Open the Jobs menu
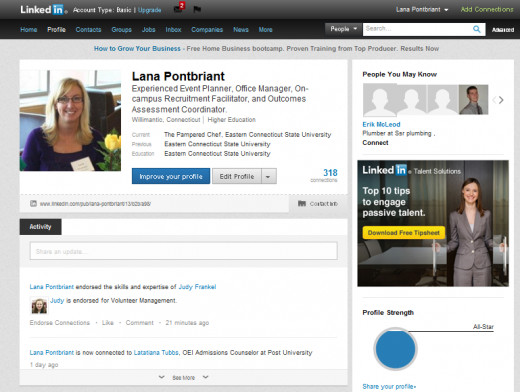Image resolution: width=520 pixels, height=392 pixels. pos(148,30)
